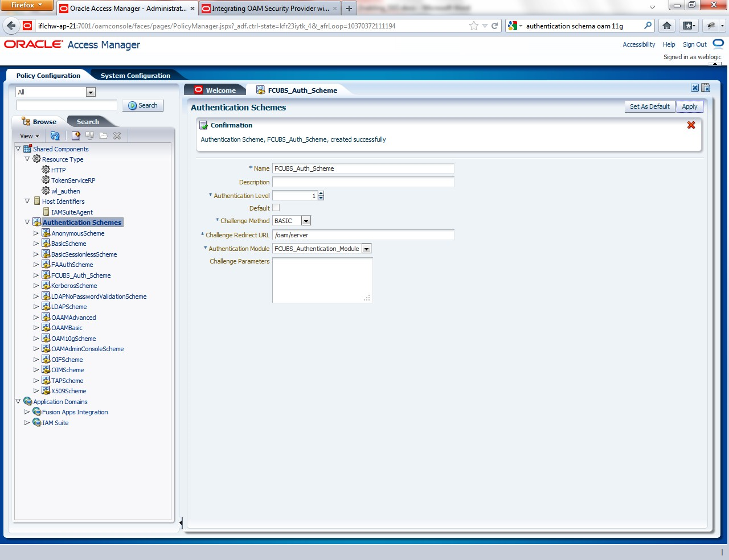Open the LDAPScheme tree icon
This screenshot has width=729, height=560.
46,307
